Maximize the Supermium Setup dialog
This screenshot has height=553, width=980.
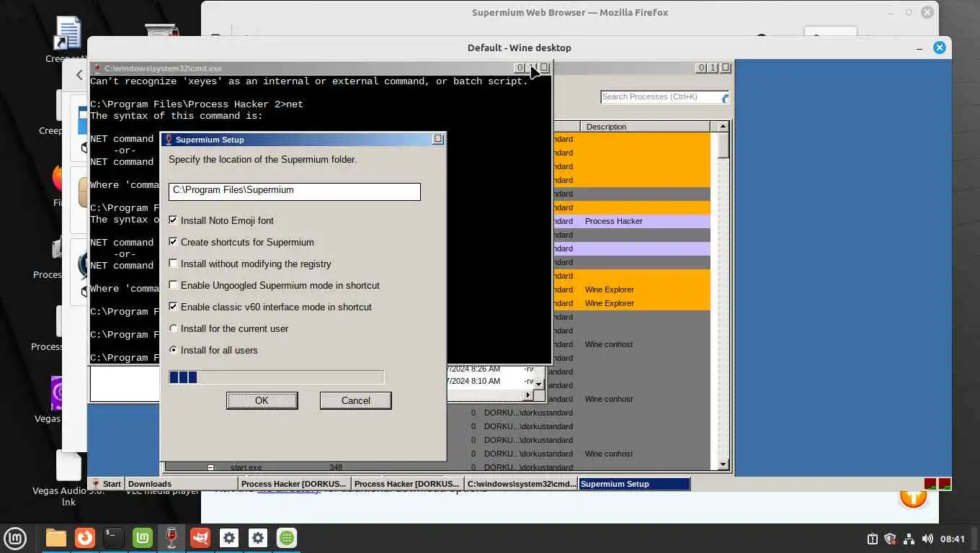[x=437, y=139]
